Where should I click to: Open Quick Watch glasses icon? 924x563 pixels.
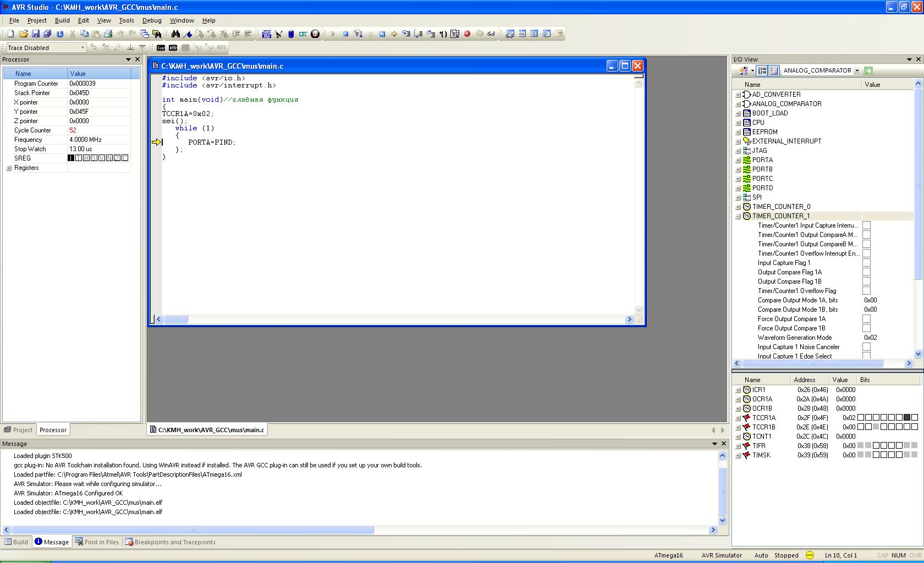point(491,34)
